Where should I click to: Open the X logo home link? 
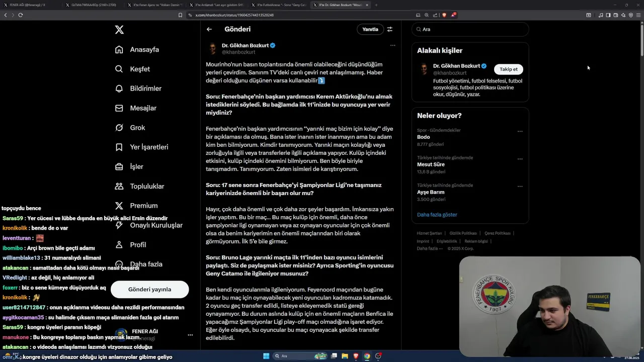coord(119,30)
